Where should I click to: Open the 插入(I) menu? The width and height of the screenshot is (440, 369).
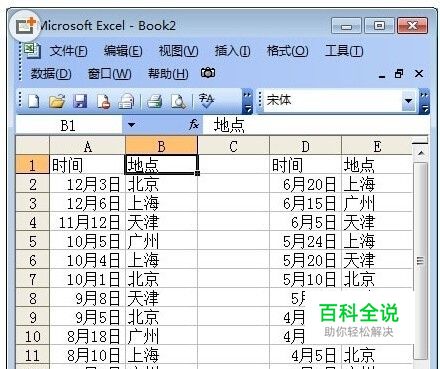click(x=232, y=51)
